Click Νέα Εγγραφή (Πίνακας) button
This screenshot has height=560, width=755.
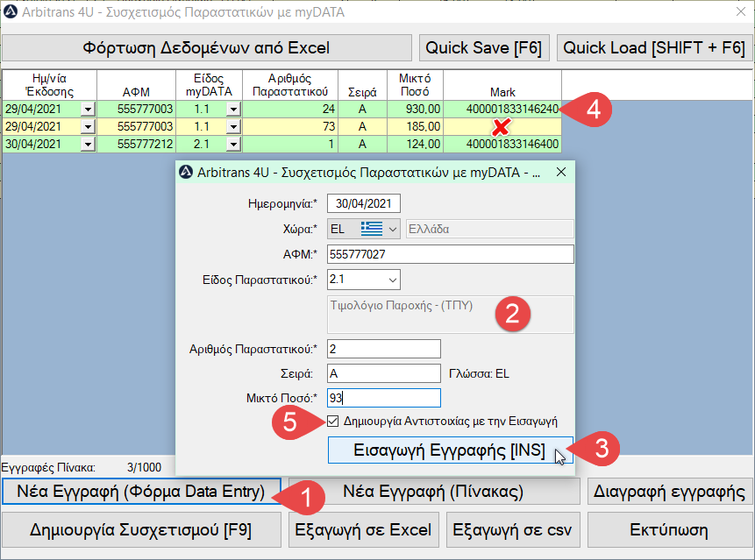pos(433,491)
